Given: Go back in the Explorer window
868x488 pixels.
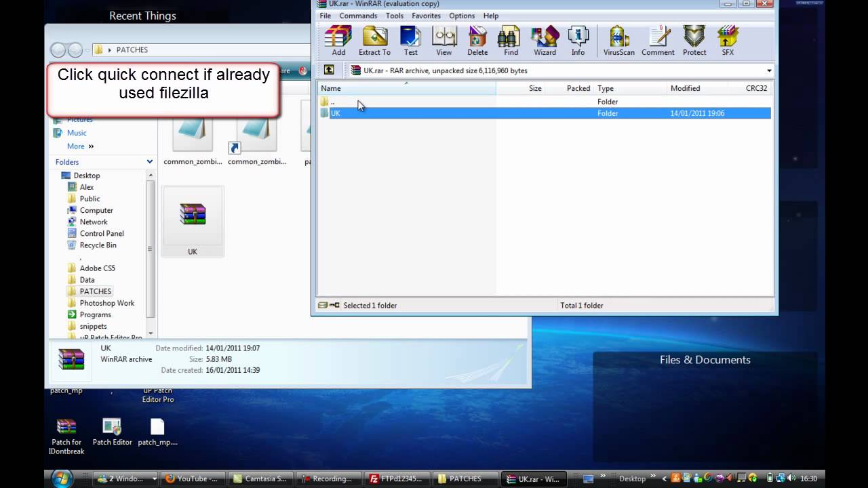Looking at the screenshot, I should (x=58, y=50).
